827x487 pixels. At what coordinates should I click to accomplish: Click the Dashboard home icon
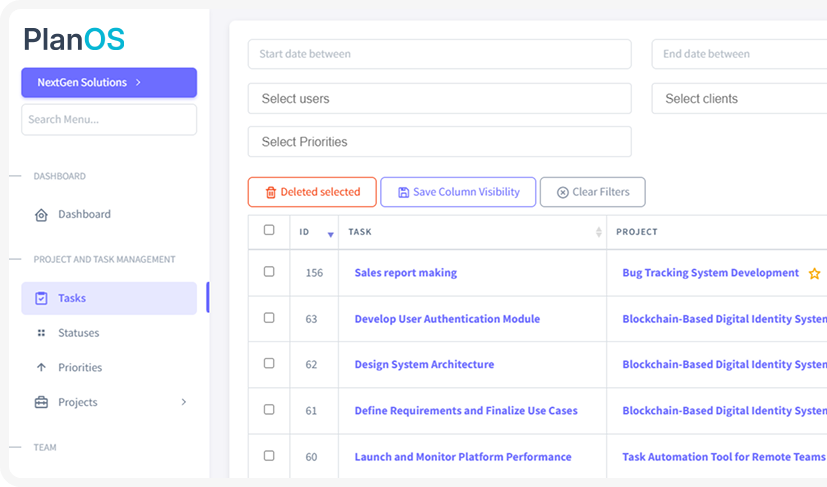[x=41, y=215]
